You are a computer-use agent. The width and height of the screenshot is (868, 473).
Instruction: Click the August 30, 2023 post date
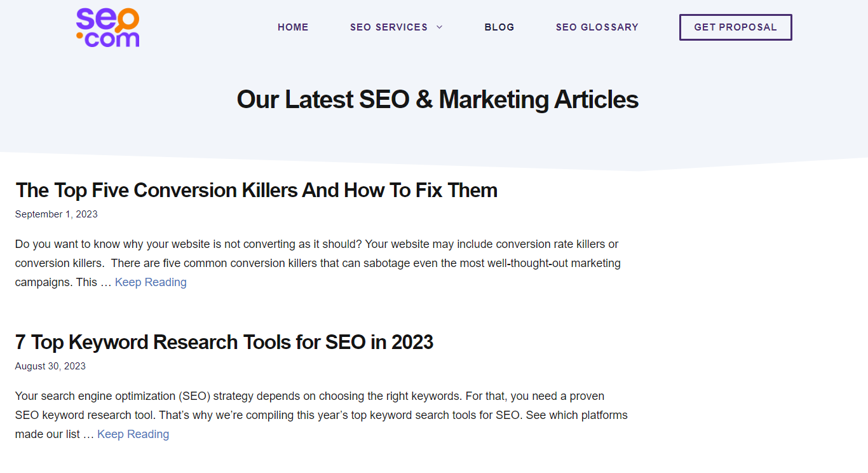tap(50, 366)
